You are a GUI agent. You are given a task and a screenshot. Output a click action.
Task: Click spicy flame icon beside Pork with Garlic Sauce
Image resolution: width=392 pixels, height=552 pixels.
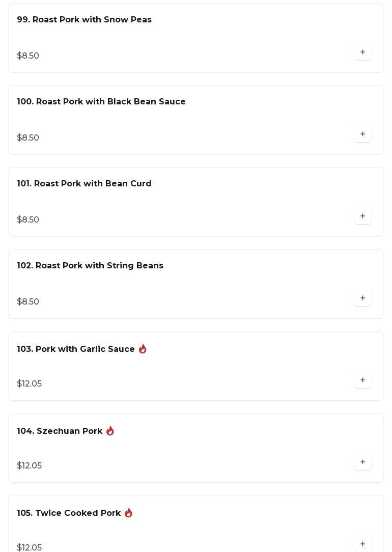tap(143, 349)
